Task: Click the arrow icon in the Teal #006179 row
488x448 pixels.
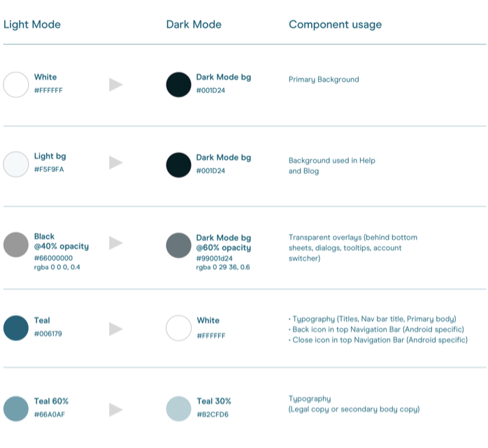Action: pyautogui.click(x=116, y=328)
